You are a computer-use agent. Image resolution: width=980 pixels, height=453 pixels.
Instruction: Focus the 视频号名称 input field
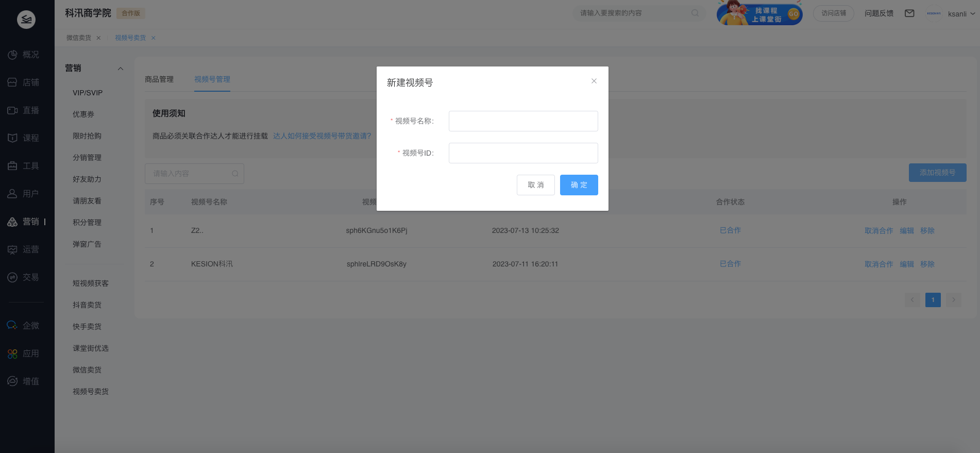coord(523,121)
